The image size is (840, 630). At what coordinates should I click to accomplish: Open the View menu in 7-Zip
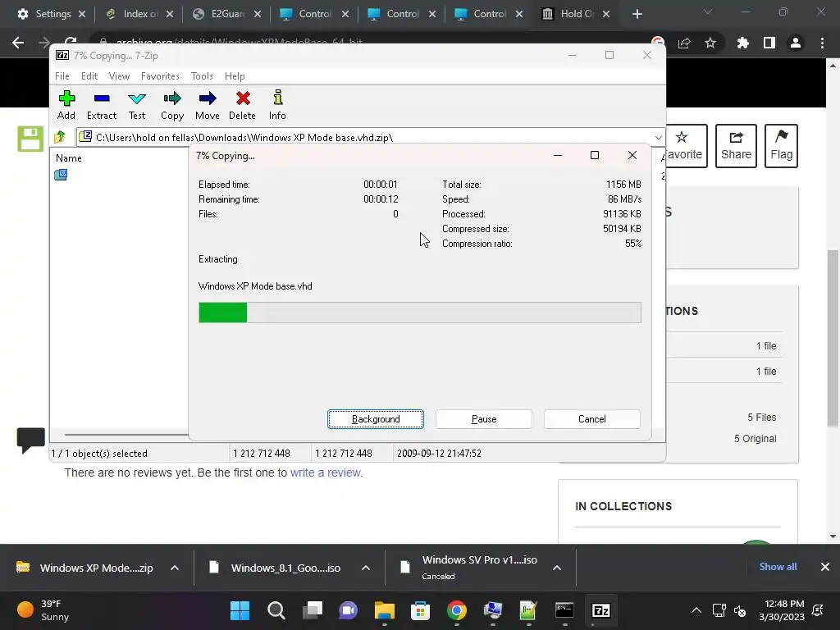click(x=119, y=76)
